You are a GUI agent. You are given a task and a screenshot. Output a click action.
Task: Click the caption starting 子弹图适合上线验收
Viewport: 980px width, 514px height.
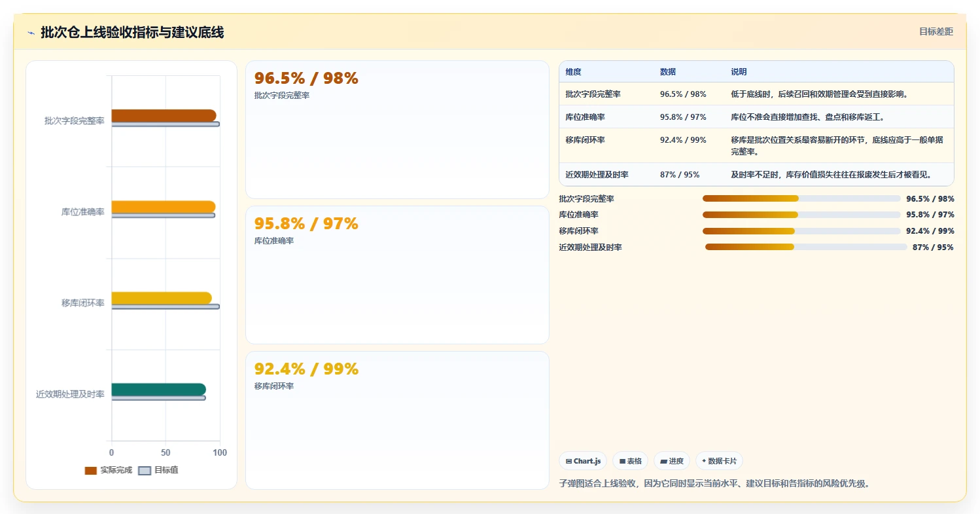click(714, 484)
